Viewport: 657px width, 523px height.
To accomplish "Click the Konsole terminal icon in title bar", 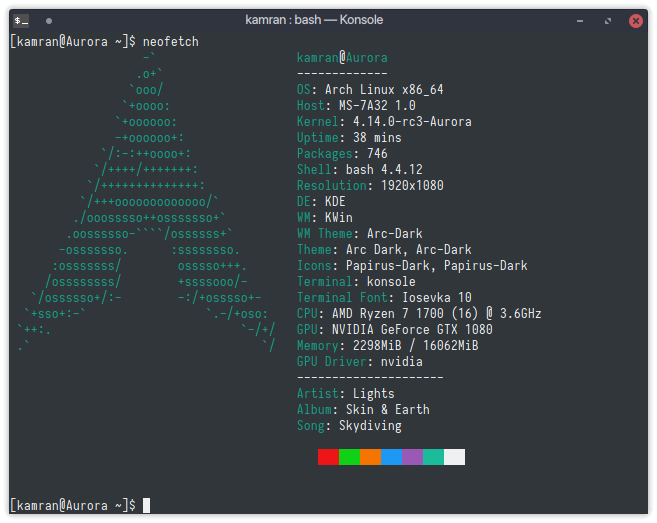I will coord(21,20).
